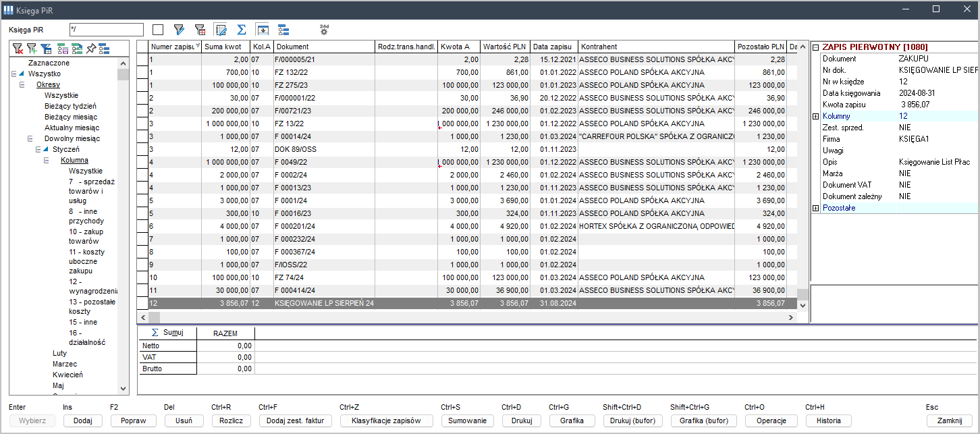Click the blue funnel table icon in tree toolbar
980x434 pixels.
pyautogui.click(x=46, y=49)
